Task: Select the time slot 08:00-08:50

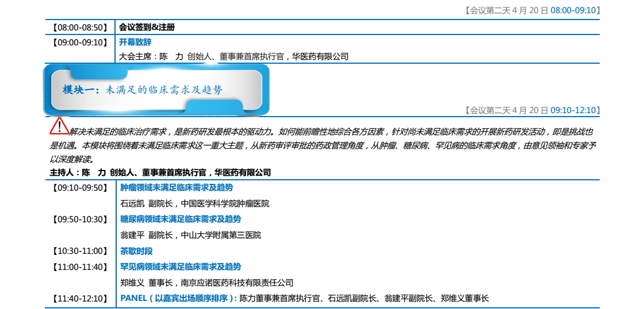Action: click(80, 28)
